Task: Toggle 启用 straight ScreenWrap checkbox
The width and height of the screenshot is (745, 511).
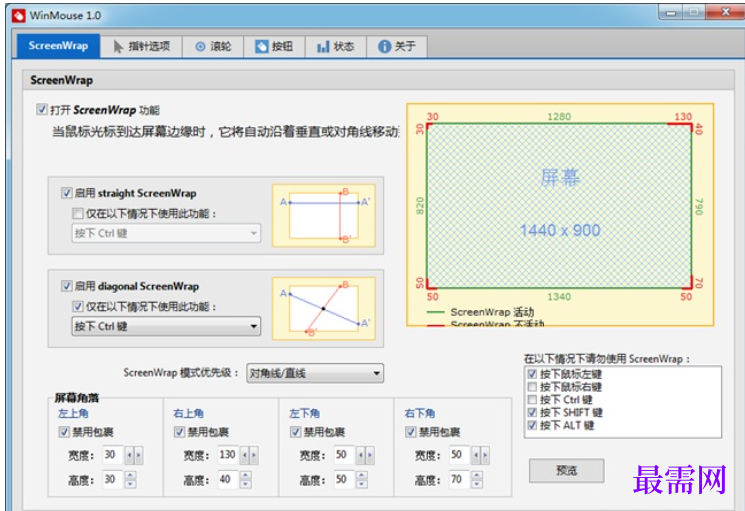Action: coord(67,193)
